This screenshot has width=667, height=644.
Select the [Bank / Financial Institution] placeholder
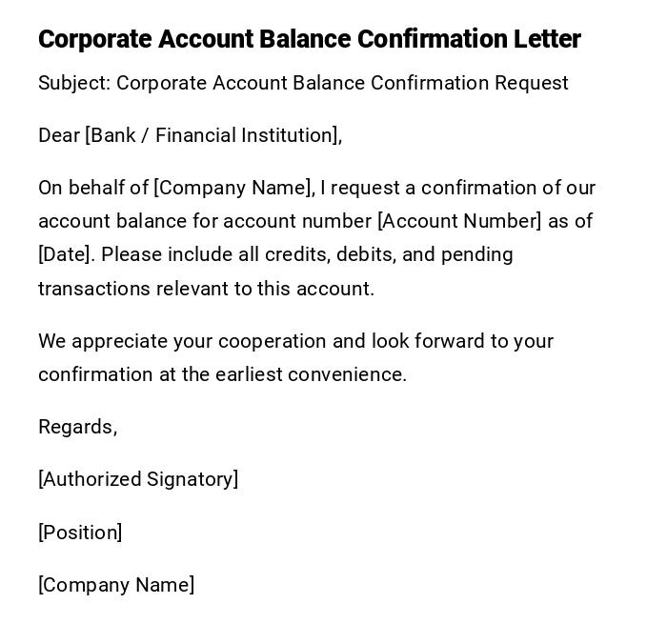[213, 135]
